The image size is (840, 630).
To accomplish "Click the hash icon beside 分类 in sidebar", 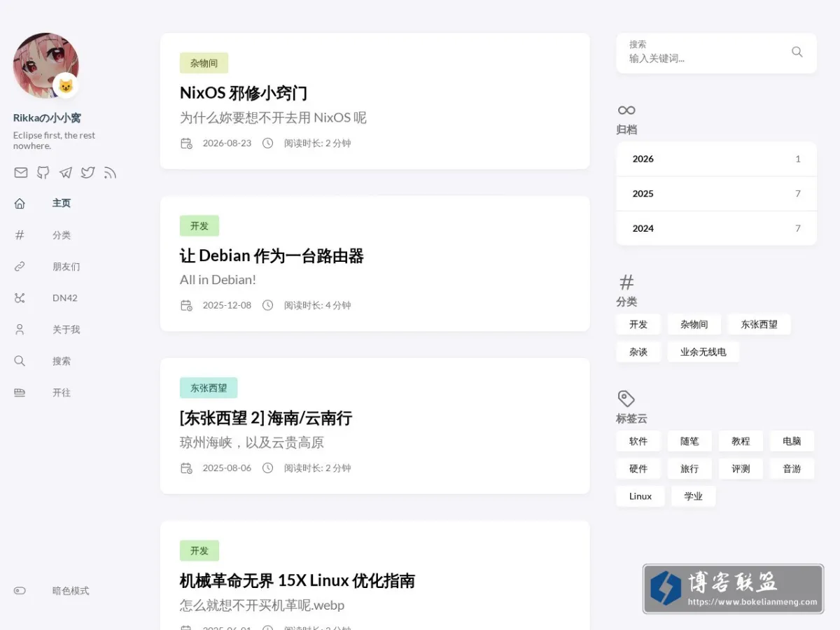I will pos(20,235).
